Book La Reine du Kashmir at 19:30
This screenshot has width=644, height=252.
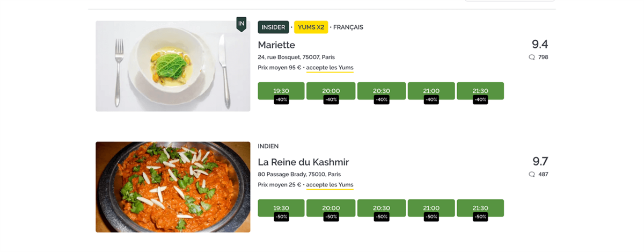point(281,208)
